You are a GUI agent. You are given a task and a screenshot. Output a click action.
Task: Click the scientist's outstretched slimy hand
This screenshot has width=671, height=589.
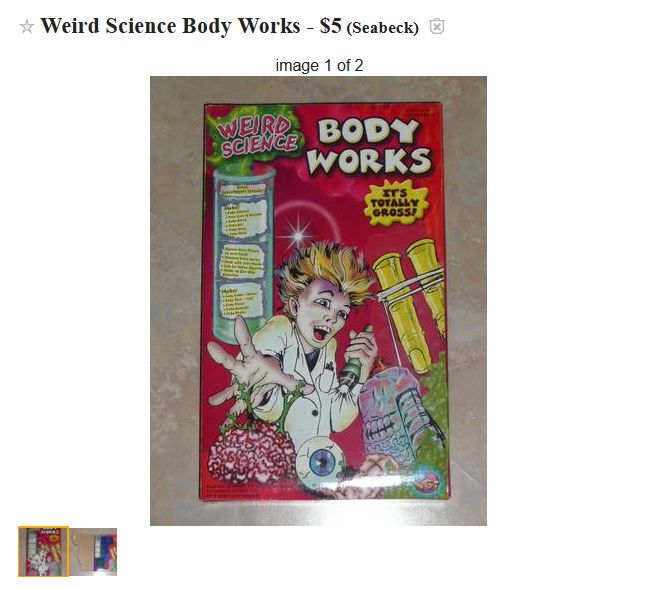coord(250,363)
